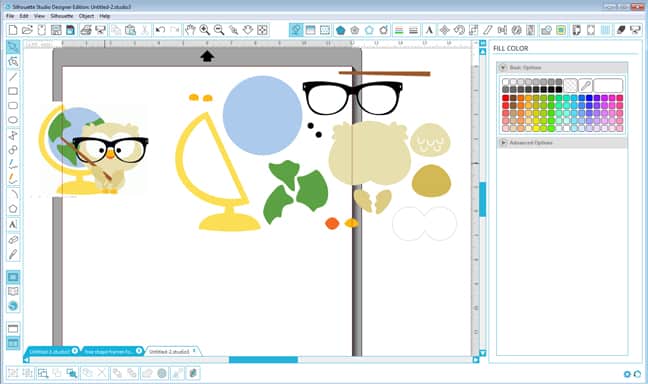
Task: Click the Send to Silhouette icon in top-left toolbar
Action: [100, 30]
